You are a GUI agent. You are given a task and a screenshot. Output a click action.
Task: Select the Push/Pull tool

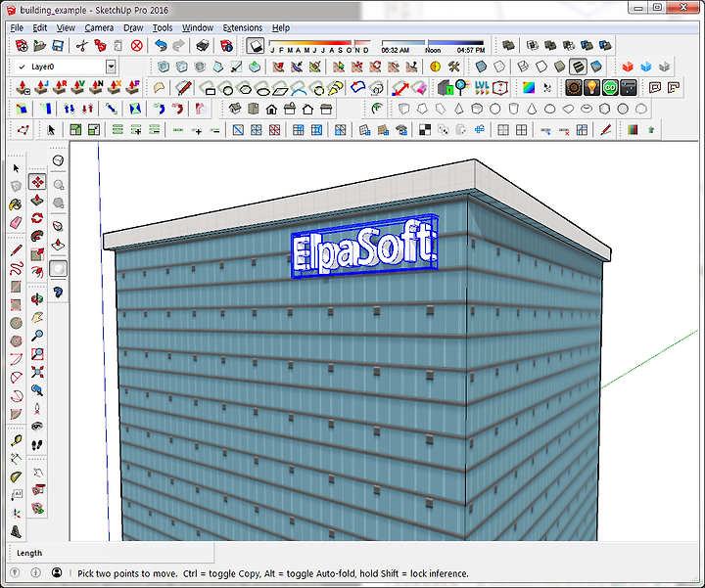(37, 200)
